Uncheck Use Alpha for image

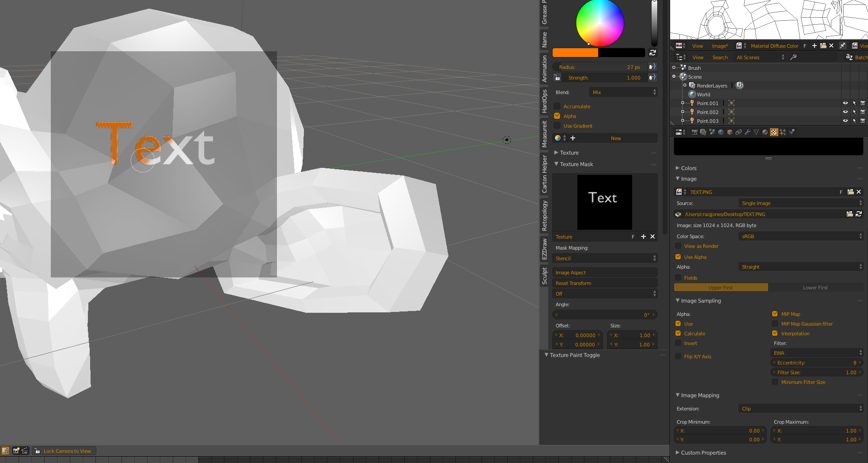pyautogui.click(x=678, y=257)
